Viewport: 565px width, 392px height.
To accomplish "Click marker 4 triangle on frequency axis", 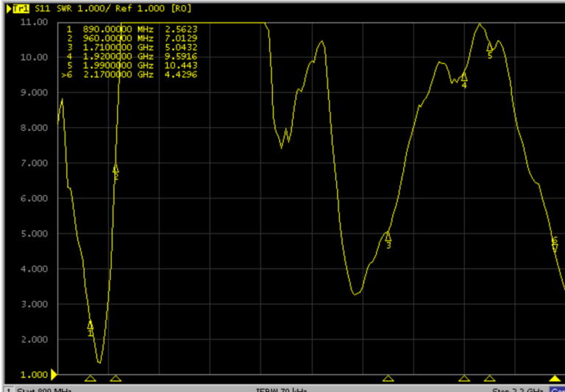I will click(x=464, y=378).
